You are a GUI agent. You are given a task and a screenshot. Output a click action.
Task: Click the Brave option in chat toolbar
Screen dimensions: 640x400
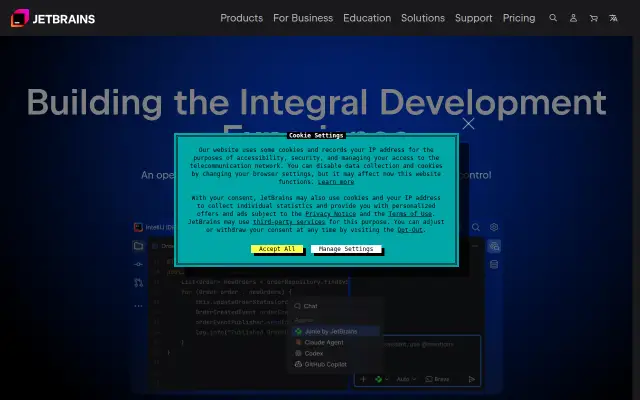tap(437, 379)
